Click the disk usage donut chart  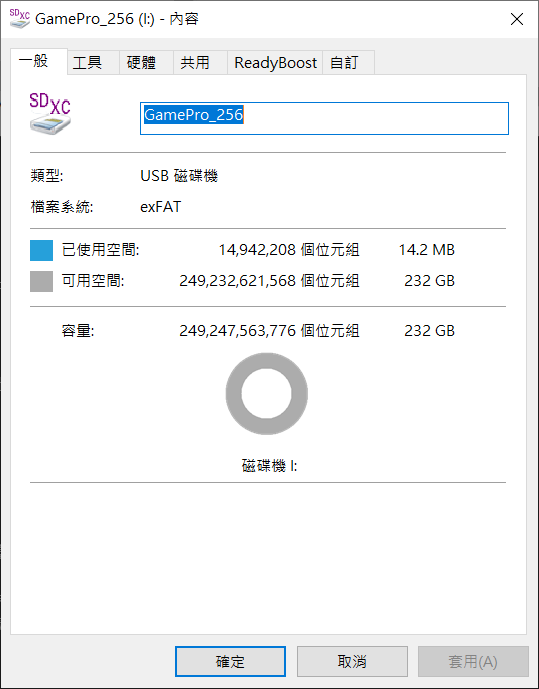coord(267,394)
